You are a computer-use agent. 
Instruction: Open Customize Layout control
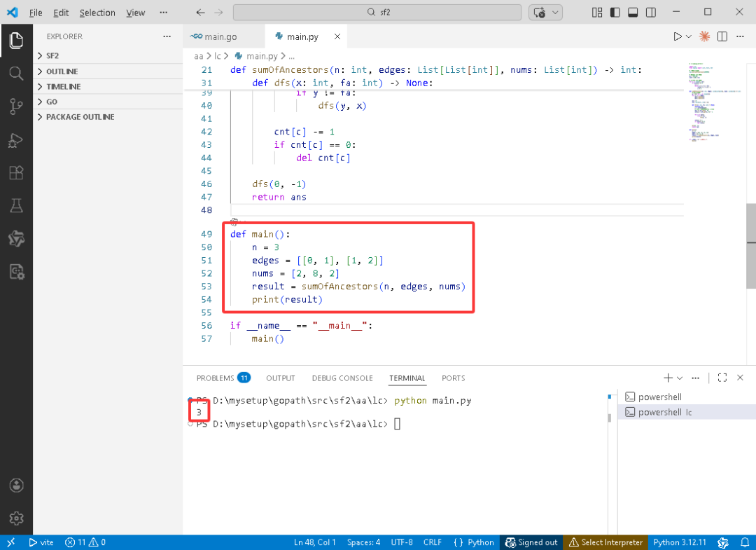coord(597,13)
